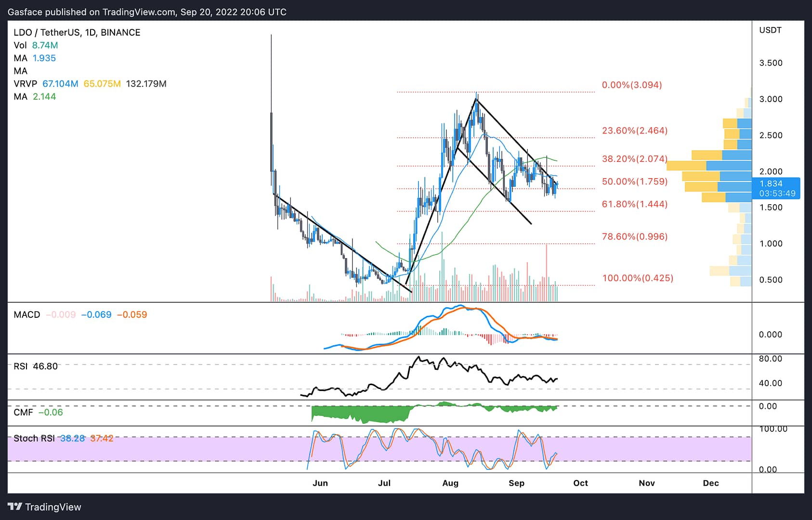Click the Vol 8.74M indicator legend
The width and height of the screenshot is (812, 520).
36,45
